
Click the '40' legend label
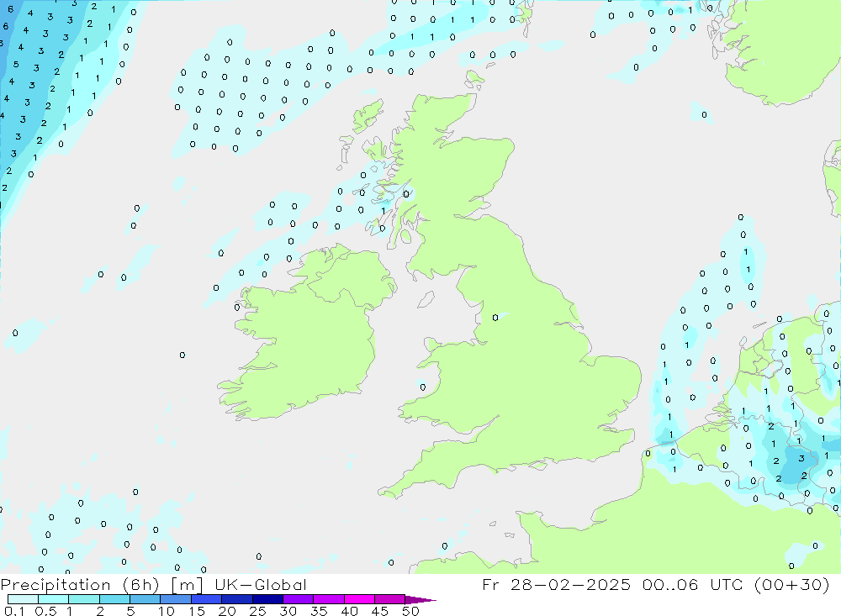click(x=349, y=611)
